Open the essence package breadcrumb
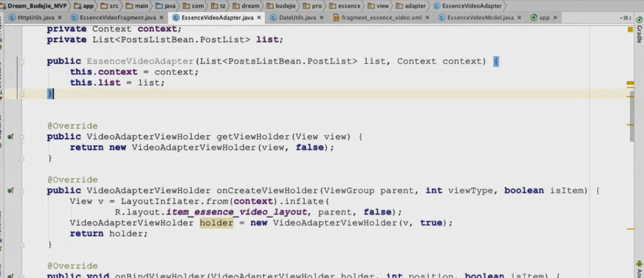Screen dimensions: 644x278 pyautogui.click(x=345, y=6)
